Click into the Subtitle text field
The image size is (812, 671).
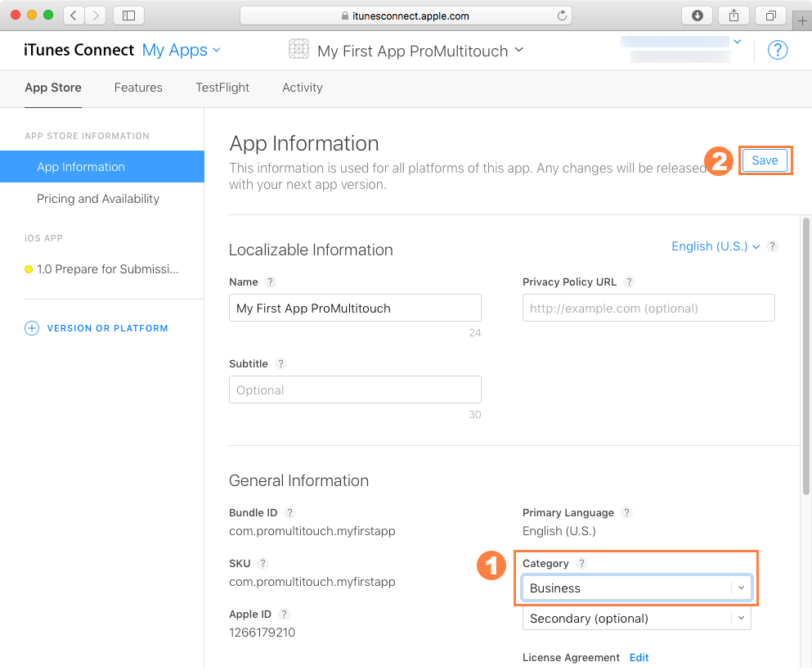[355, 390]
